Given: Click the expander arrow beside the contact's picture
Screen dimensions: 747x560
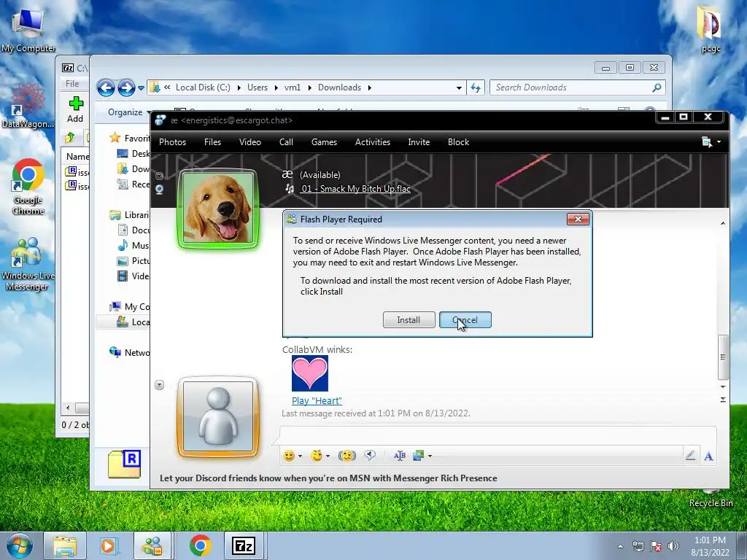Looking at the screenshot, I should [x=159, y=176].
